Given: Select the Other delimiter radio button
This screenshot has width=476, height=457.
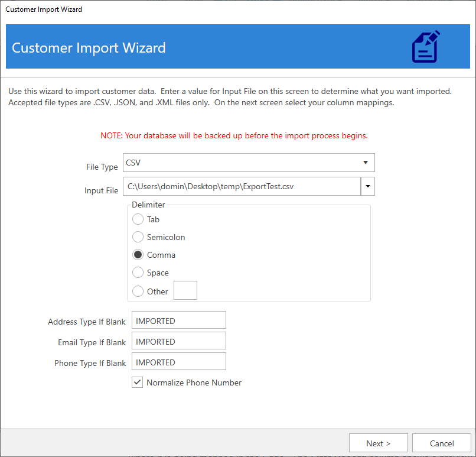Looking at the screenshot, I should (x=138, y=291).
